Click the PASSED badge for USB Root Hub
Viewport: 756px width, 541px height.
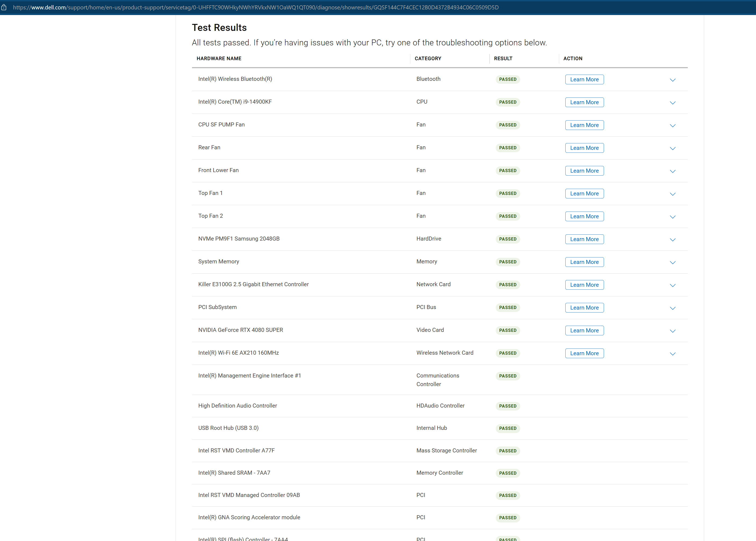click(x=507, y=428)
